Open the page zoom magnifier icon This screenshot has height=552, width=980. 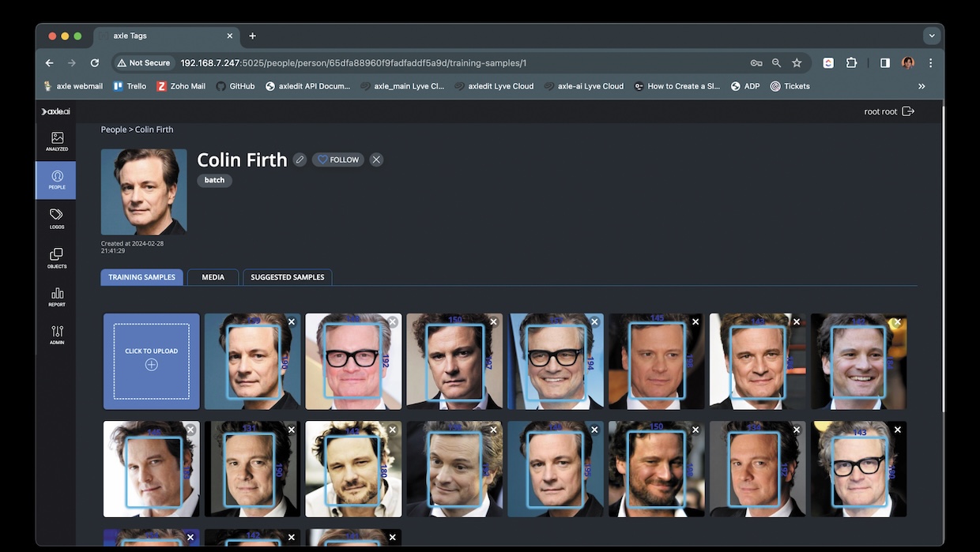pyautogui.click(x=776, y=63)
